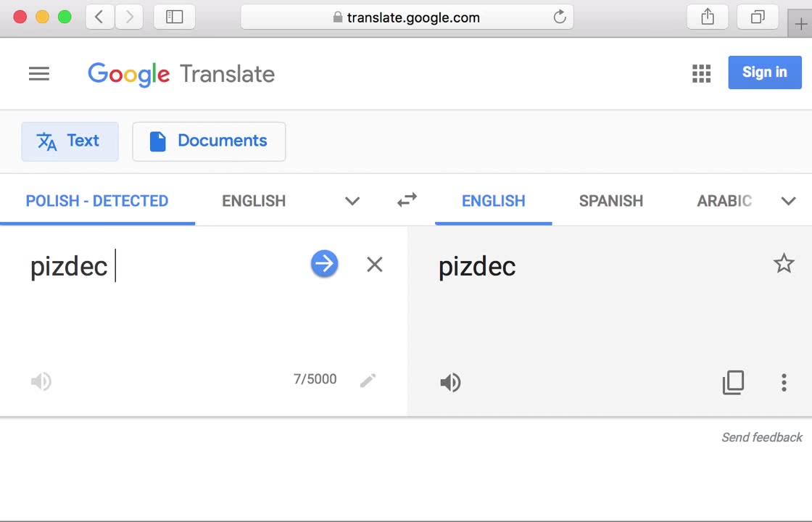Expand the target language list
This screenshot has height=522, width=812.
pyautogui.click(x=788, y=201)
